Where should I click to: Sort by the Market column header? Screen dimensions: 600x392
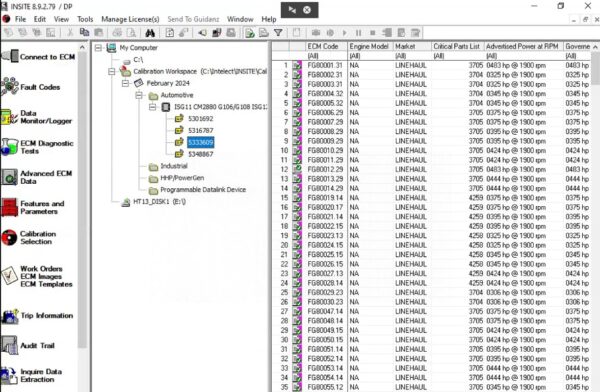tap(412, 46)
